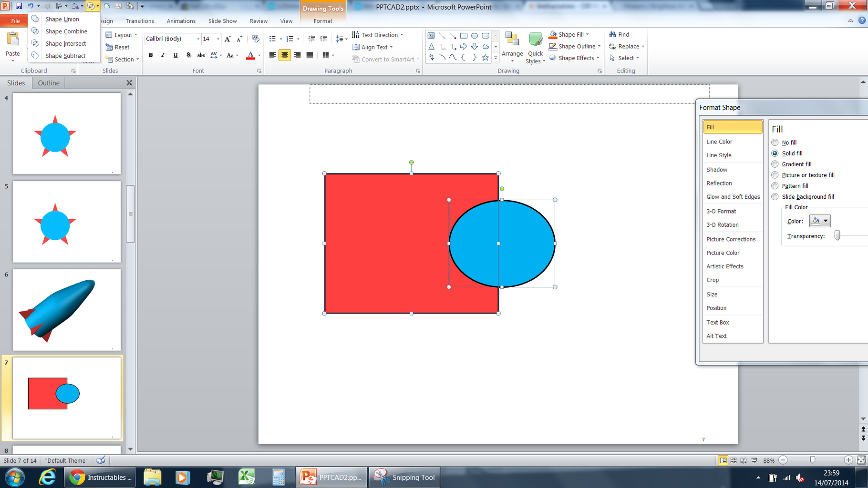Expand the Fill Color picker
This screenshot has height=488, width=868.
coord(826,221)
